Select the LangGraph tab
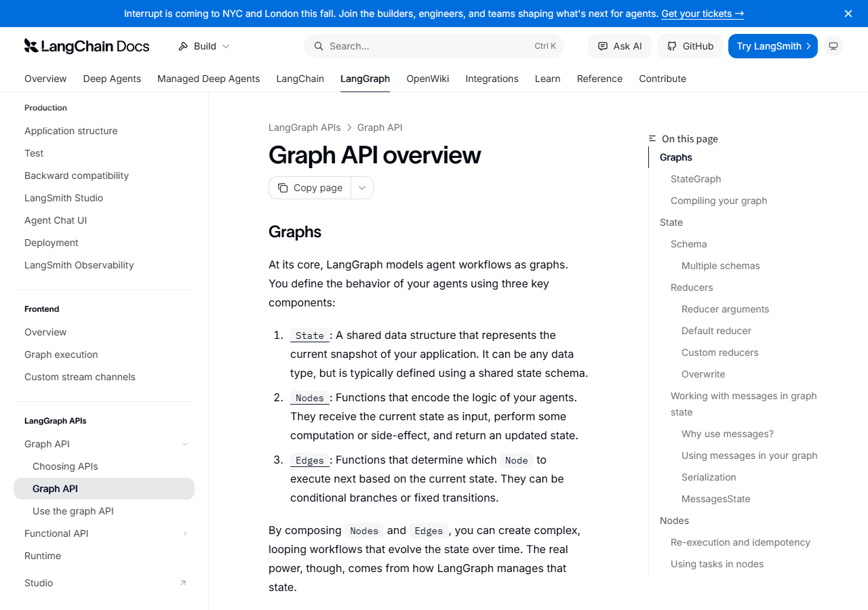This screenshot has height=610, width=868. 365,79
